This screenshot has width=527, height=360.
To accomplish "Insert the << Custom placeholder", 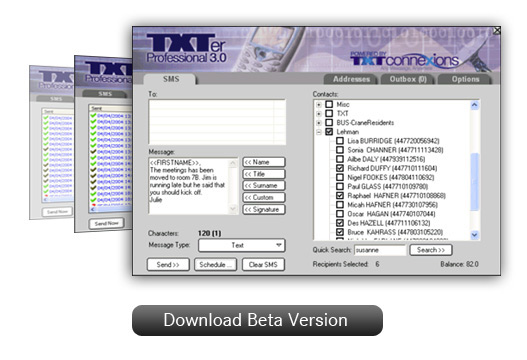I will 264,197.
